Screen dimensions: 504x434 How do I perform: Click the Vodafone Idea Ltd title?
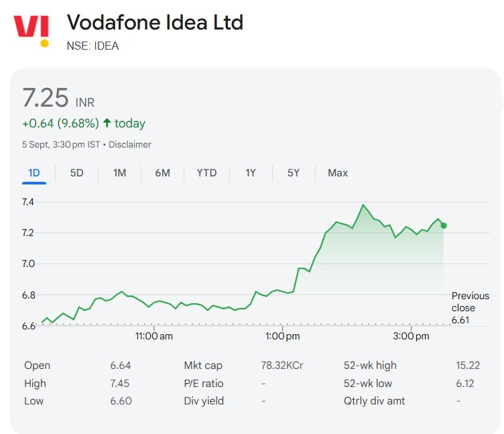[x=155, y=23]
